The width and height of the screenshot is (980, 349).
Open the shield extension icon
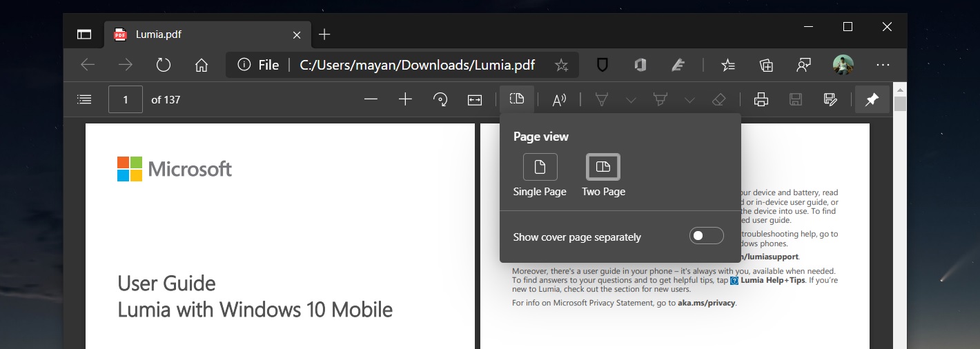tap(602, 65)
